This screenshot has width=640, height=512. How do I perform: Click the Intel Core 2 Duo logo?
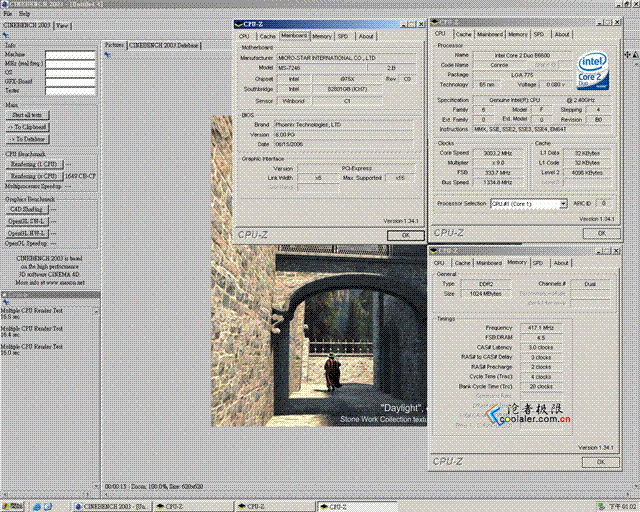(593, 71)
